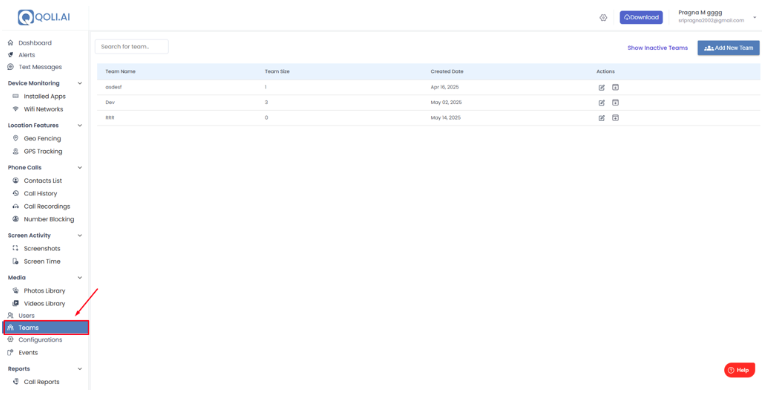Click the Screen Time icon
The height and width of the screenshot is (393, 765).
coord(16,261)
